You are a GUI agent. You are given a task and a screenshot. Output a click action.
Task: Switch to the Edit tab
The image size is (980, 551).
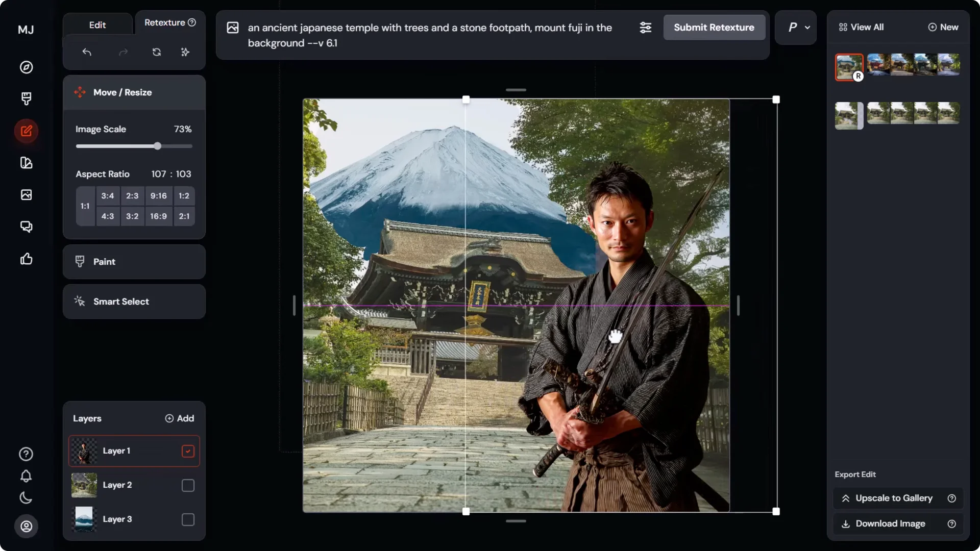click(x=97, y=24)
